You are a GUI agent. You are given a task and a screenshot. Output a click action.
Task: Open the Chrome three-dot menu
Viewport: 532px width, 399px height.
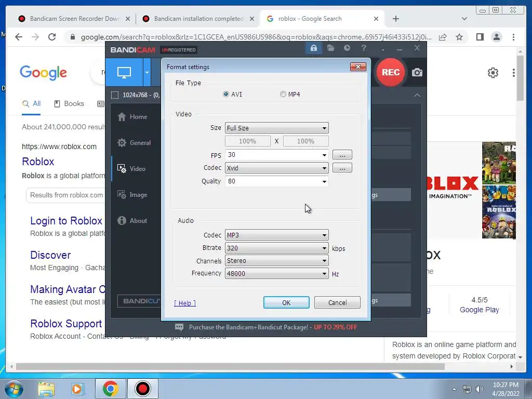click(x=513, y=37)
